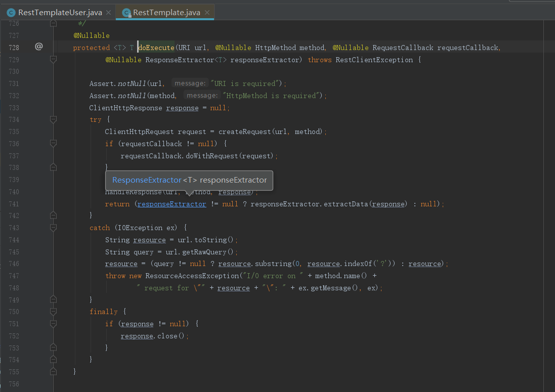555x392 pixels.
Task: Select the RestTemplate.java editor tab
Action: point(165,12)
